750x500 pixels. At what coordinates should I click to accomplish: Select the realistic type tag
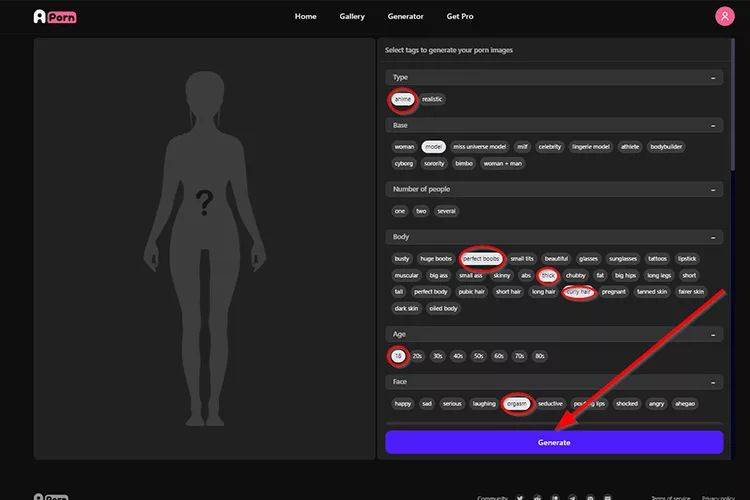coord(432,99)
